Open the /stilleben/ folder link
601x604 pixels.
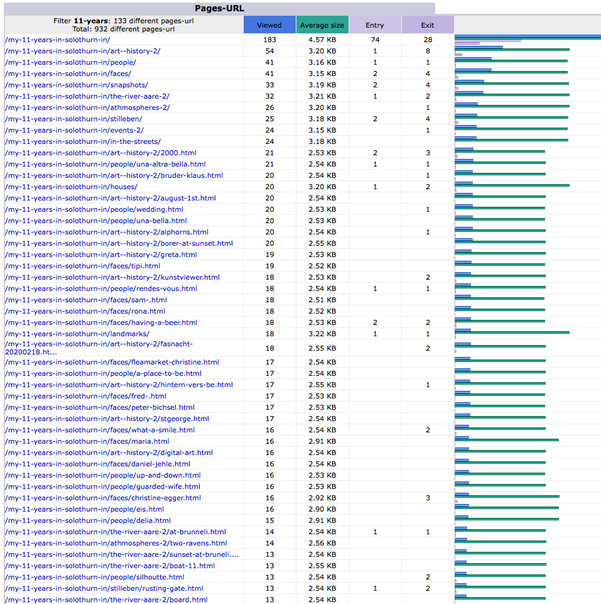74,119
